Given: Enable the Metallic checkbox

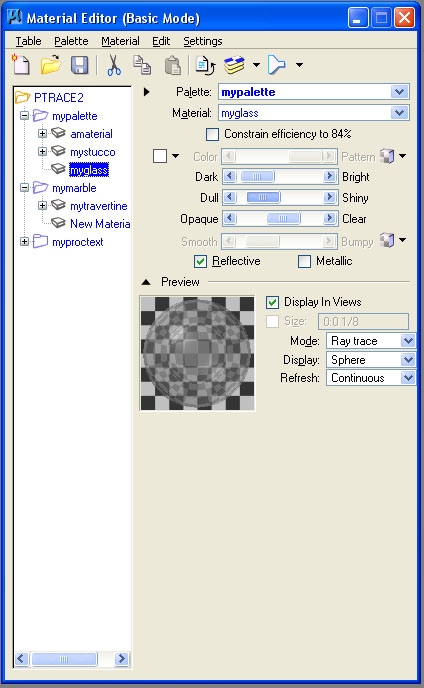Looking at the screenshot, I should point(304,262).
